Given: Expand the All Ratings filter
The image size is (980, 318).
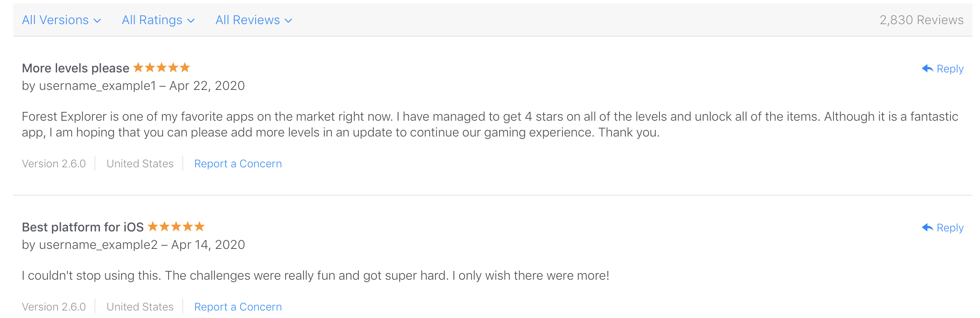Looking at the screenshot, I should coord(158,20).
